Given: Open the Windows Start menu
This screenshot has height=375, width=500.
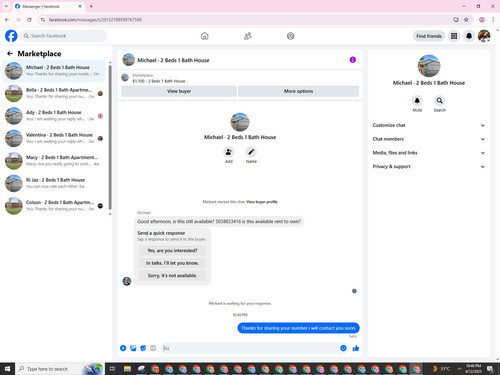Looking at the screenshot, I should point(7,369).
